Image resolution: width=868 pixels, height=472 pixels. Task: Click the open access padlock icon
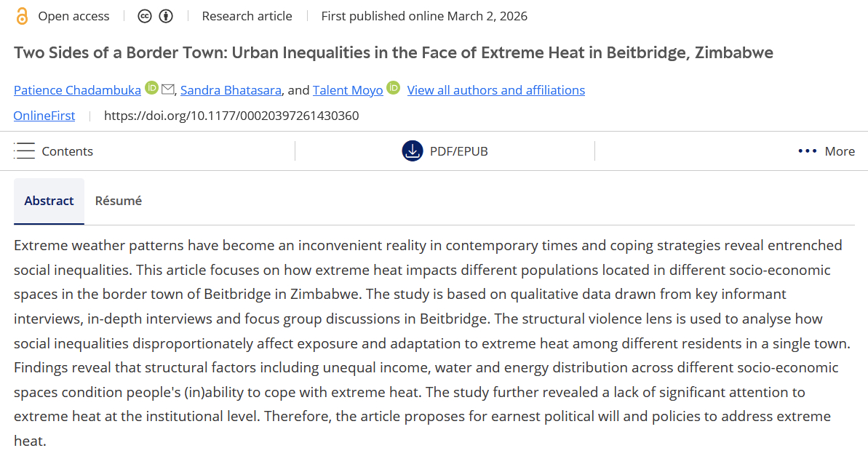pyautogui.click(x=22, y=16)
